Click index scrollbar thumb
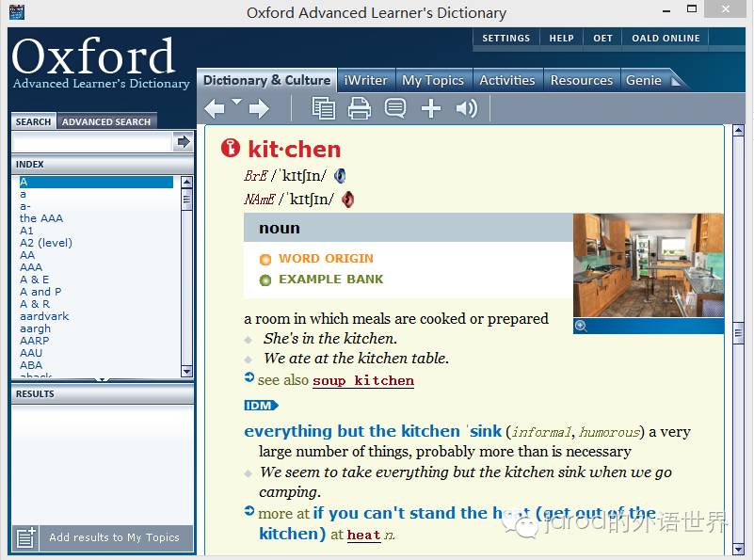Image resolution: width=754 pixels, height=560 pixels. point(186,199)
